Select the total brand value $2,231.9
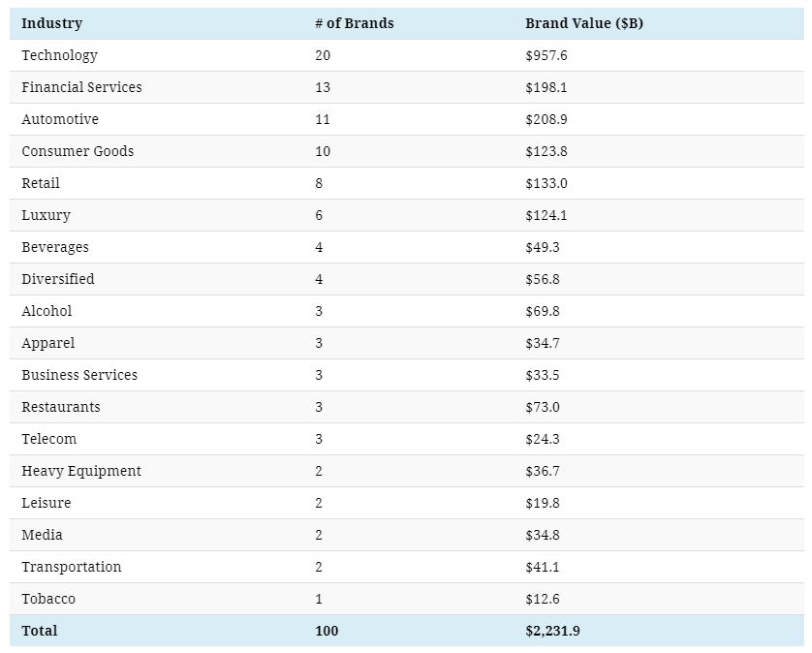 (x=552, y=631)
